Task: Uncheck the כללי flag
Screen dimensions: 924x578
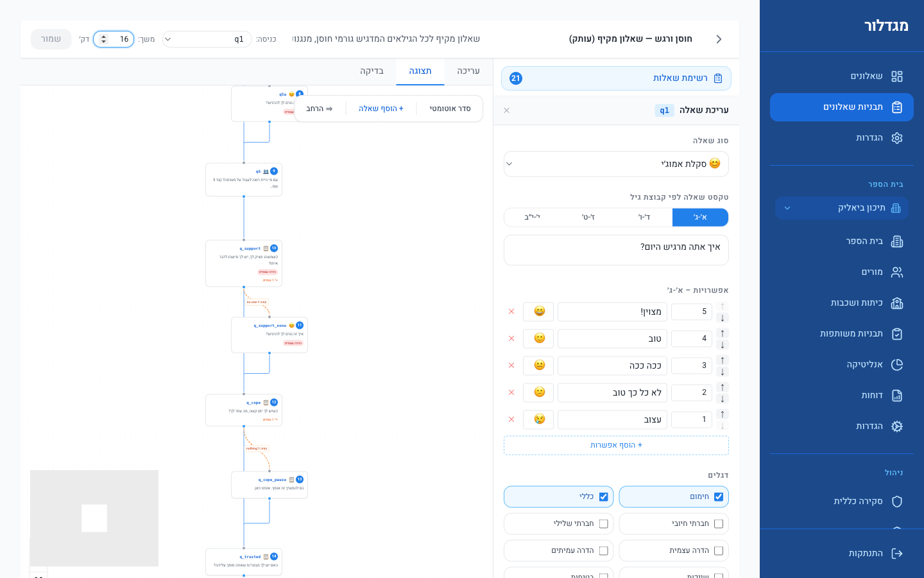Action: point(604,497)
